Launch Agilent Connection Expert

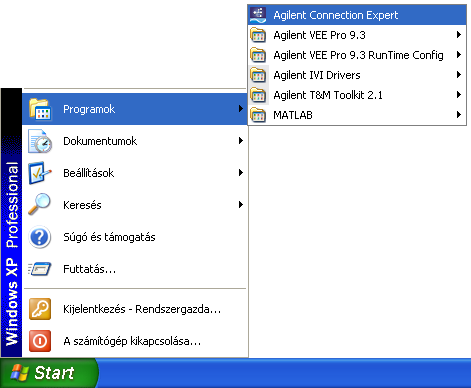[x=357, y=15]
